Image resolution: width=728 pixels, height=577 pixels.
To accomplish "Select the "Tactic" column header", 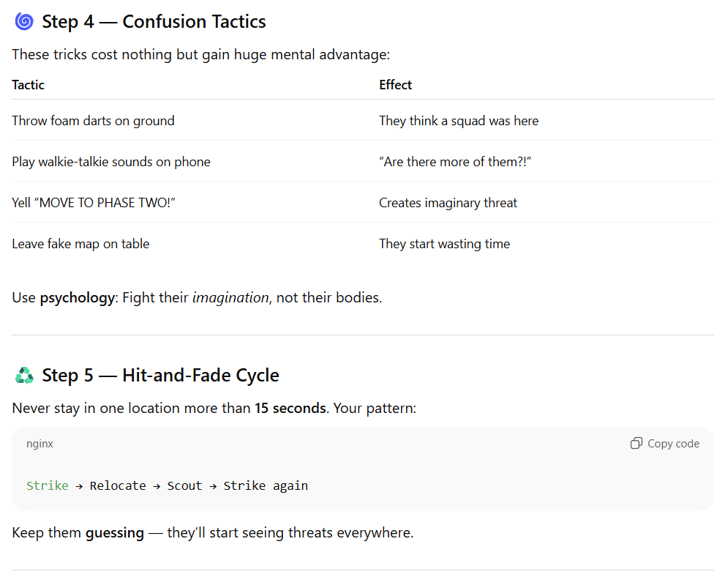I will 29,85.
